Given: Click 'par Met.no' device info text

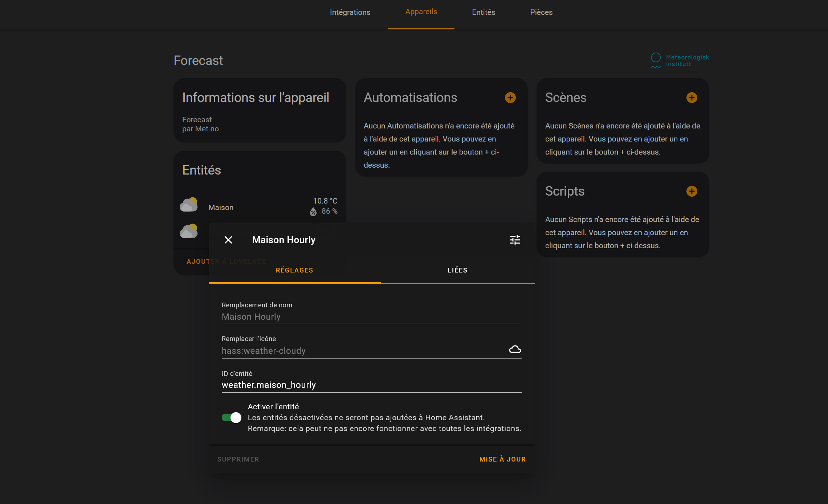Looking at the screenshot, I should [x=200, y=129].
